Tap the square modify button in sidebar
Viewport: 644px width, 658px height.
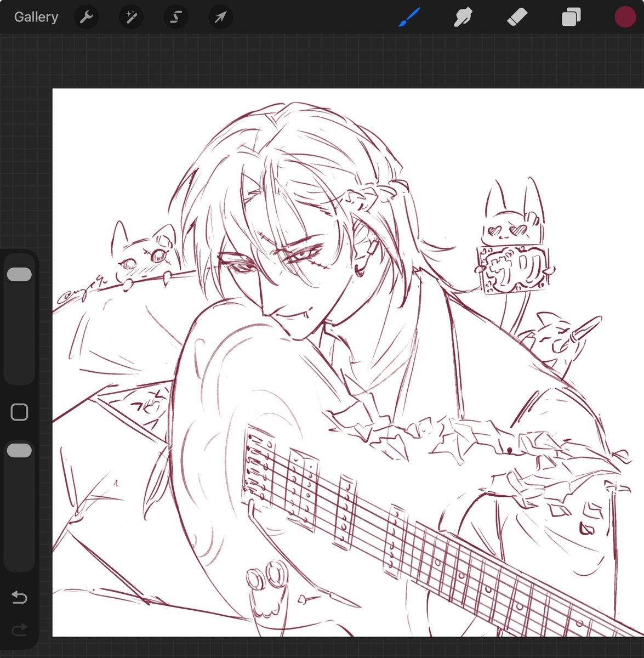[x=19, y=412]
